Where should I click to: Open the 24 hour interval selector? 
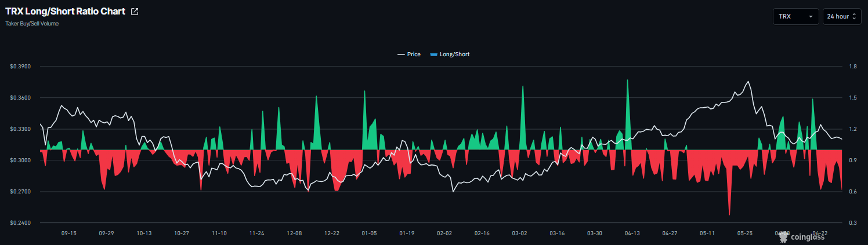(842, 16)
